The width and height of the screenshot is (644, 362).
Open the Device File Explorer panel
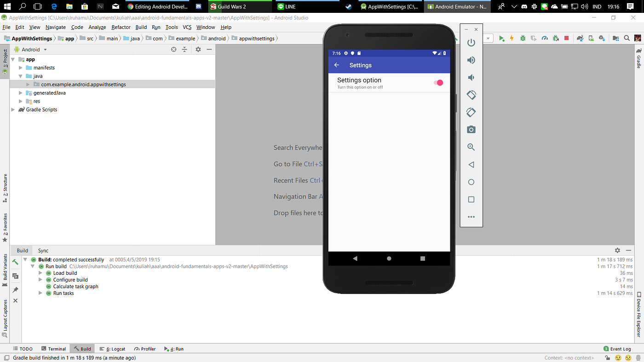[x=639, y=317]
